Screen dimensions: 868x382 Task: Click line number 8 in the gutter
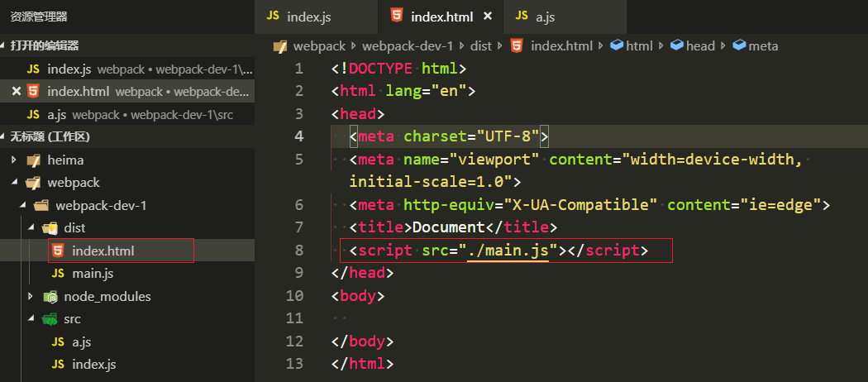298,251
